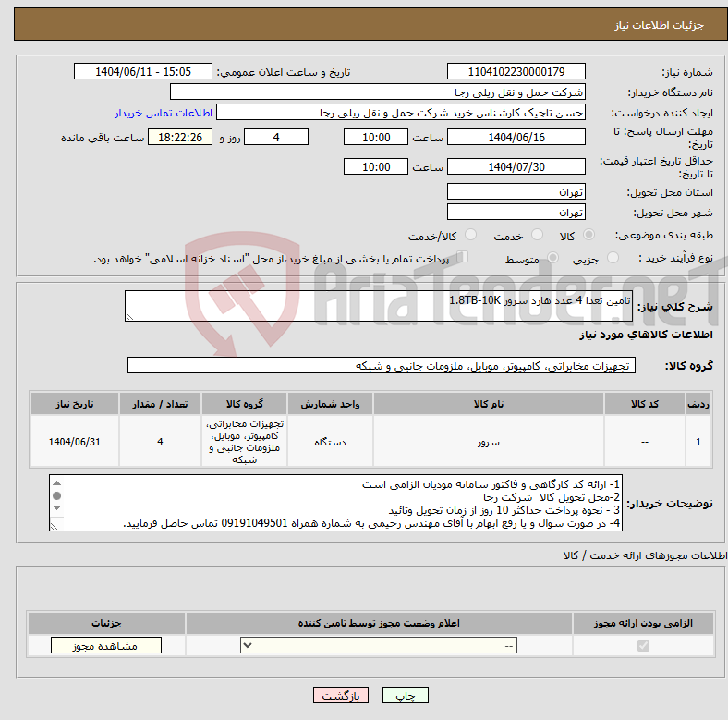Image resolution: width=728 pixels, height=720 pixels.
Task: Click need date cell 1404/06/31
Action: pos(75,442)
